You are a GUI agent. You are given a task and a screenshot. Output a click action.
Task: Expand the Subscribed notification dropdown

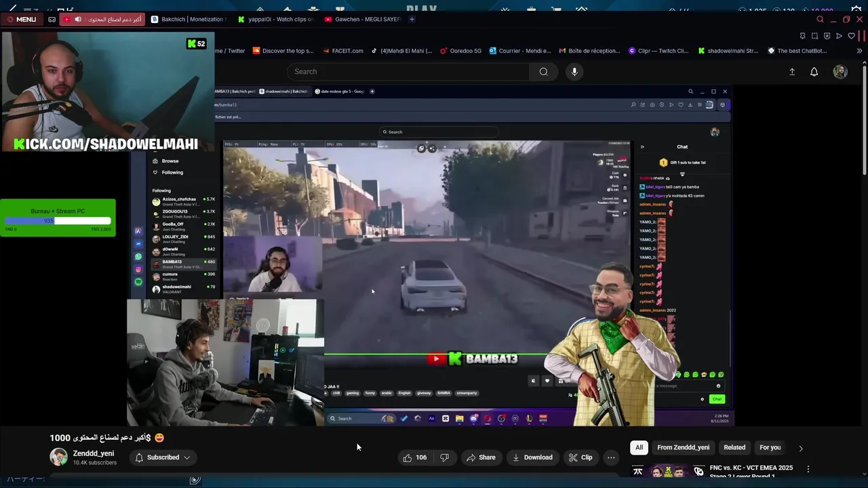click(163, 457)
